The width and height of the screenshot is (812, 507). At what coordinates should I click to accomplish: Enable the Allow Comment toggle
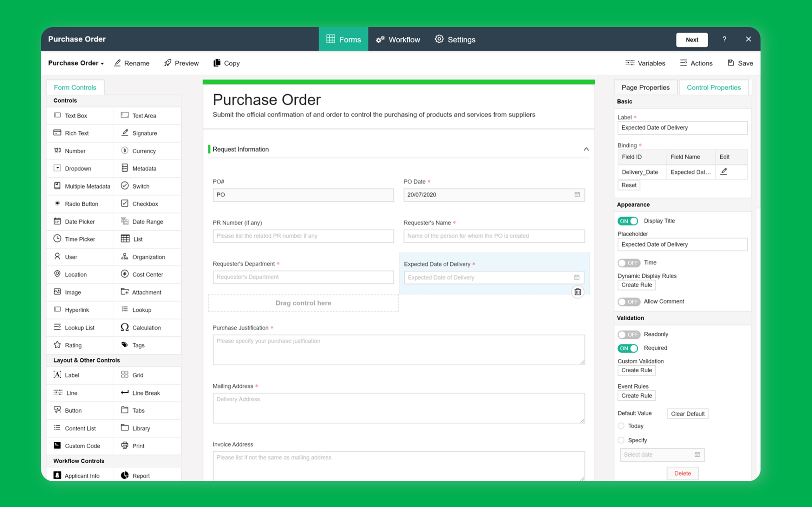[x=628, y=301]
